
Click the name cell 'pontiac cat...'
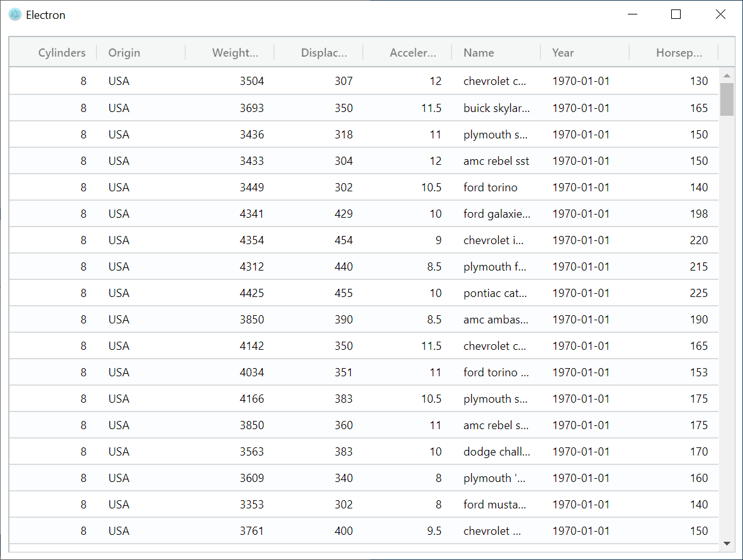click(x=495, y=293)
